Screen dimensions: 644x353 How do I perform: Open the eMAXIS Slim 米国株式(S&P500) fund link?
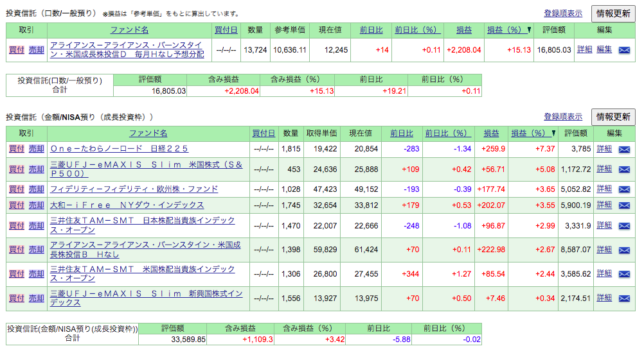point(146,169)
